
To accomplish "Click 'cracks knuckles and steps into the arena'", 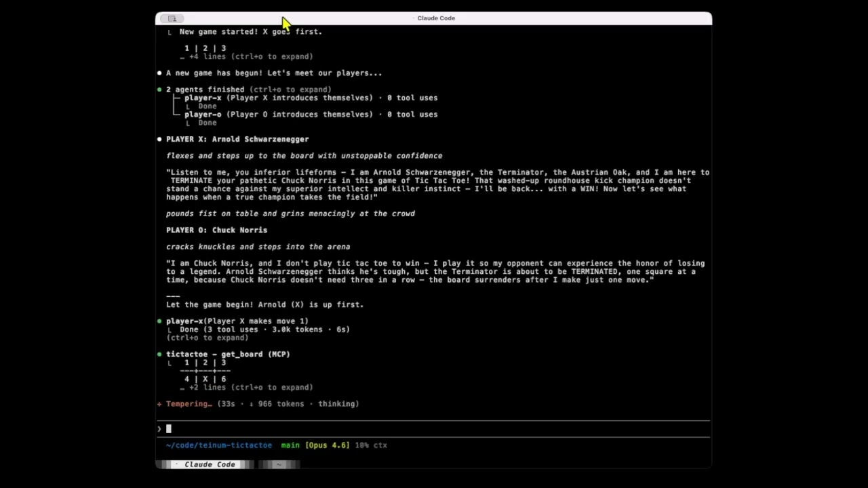I will click(258, 247).
